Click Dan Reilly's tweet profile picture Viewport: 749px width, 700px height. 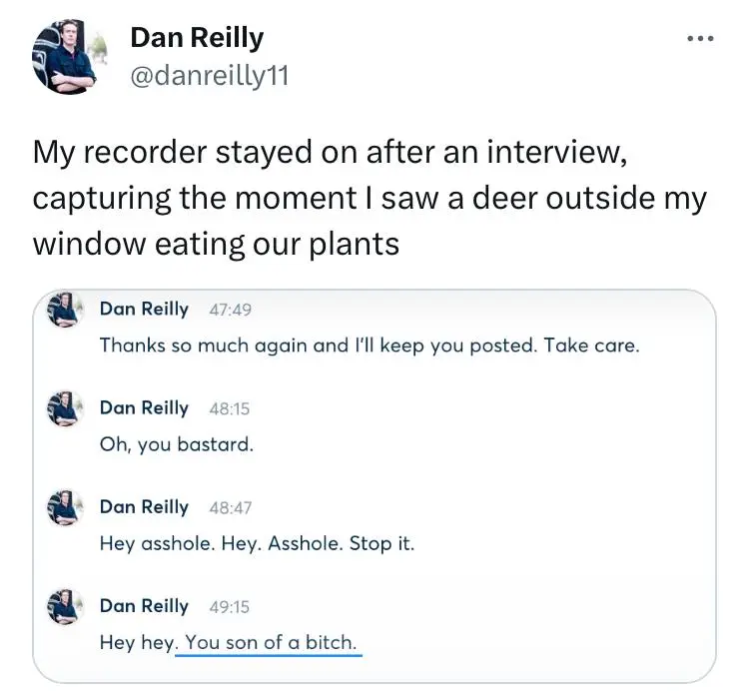point(69,57)
